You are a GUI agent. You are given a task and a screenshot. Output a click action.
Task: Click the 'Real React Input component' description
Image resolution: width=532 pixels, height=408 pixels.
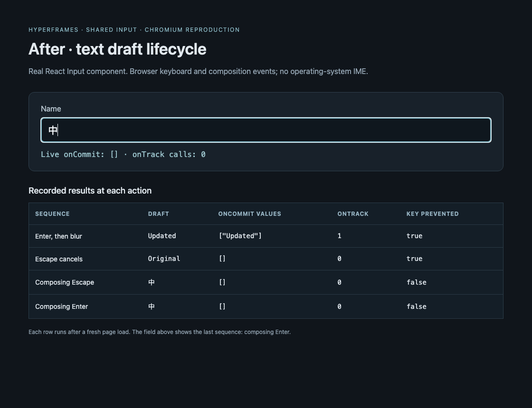[x=198, y=72]
